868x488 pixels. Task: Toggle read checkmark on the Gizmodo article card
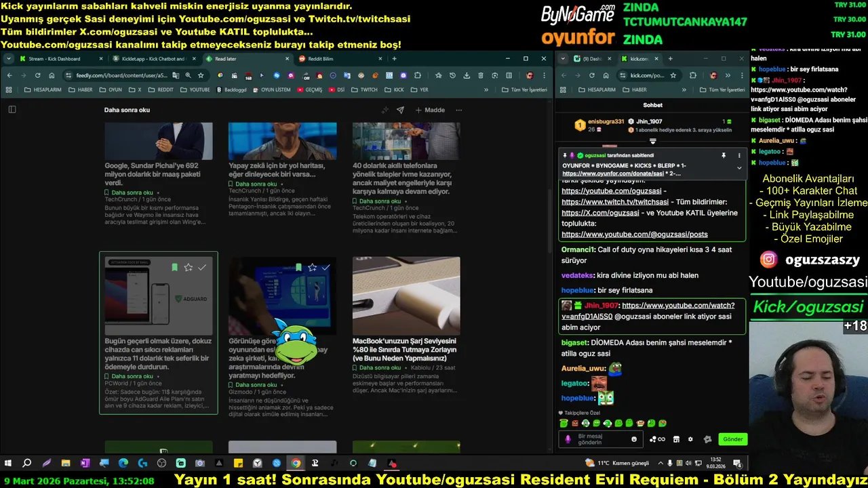[x=326, y=267]
